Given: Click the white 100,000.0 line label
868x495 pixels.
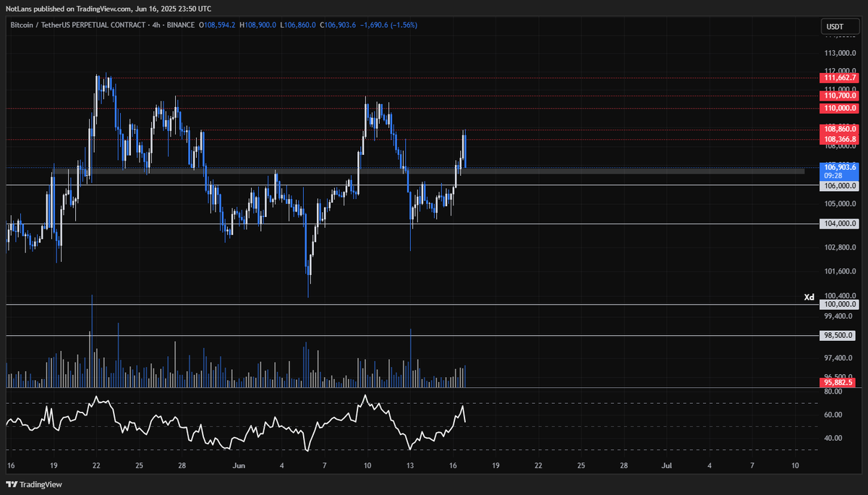Looking at the screenshot, I should tap(839, 305).
